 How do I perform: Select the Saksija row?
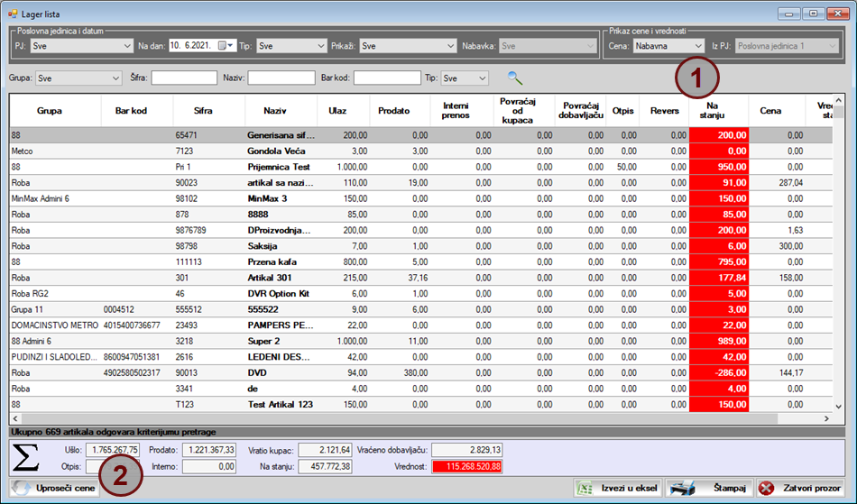pyautogui.click(x=421, y=246)
